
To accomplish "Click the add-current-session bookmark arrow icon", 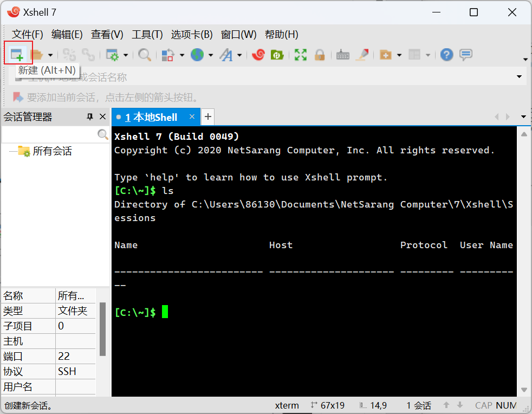I will pyautogui.click(x=18, y=98).
